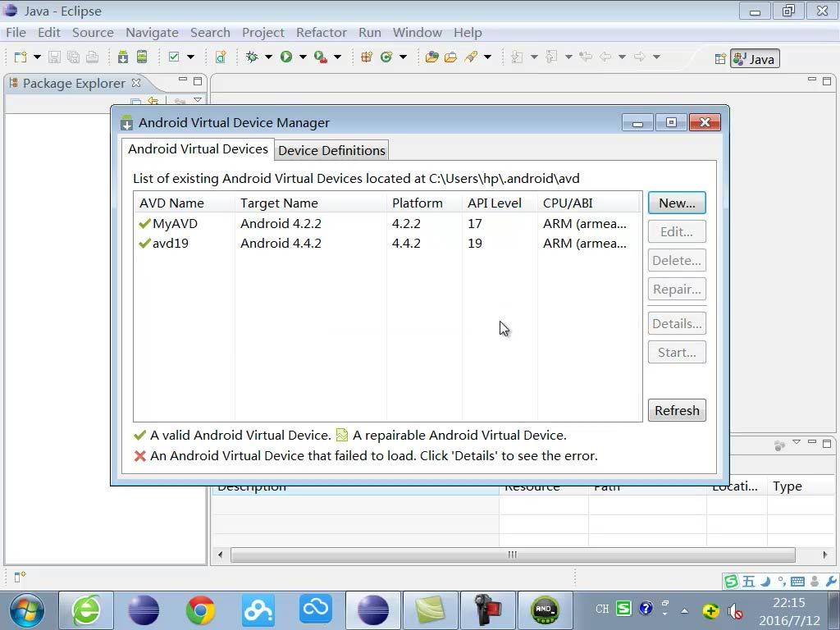Click the New file wizard toolbar icon
840x630 pixels.
(x=21, y=57)
